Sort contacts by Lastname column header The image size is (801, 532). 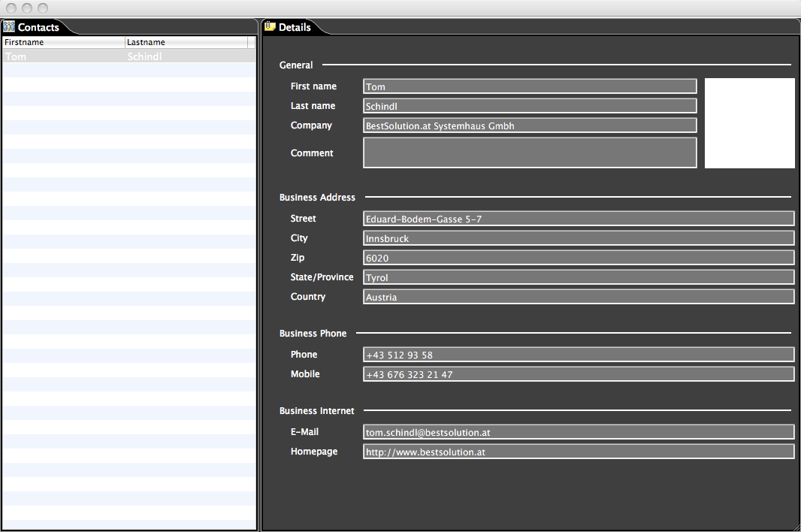186,42
